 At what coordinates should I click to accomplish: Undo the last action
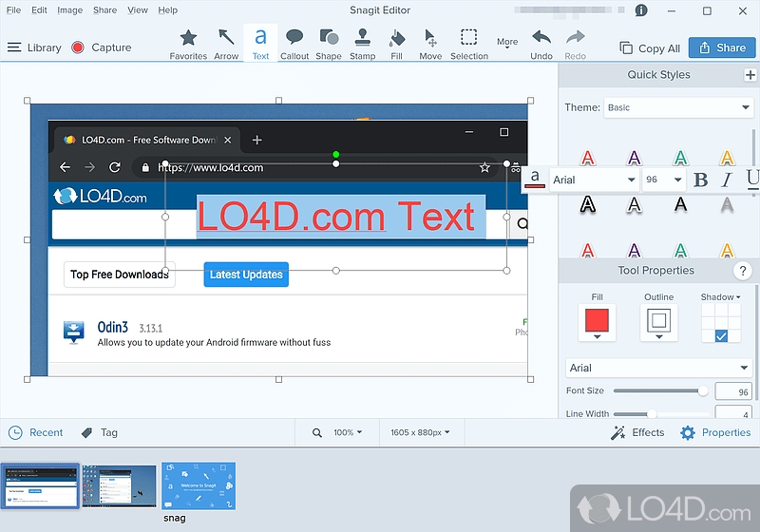[541, 44]
